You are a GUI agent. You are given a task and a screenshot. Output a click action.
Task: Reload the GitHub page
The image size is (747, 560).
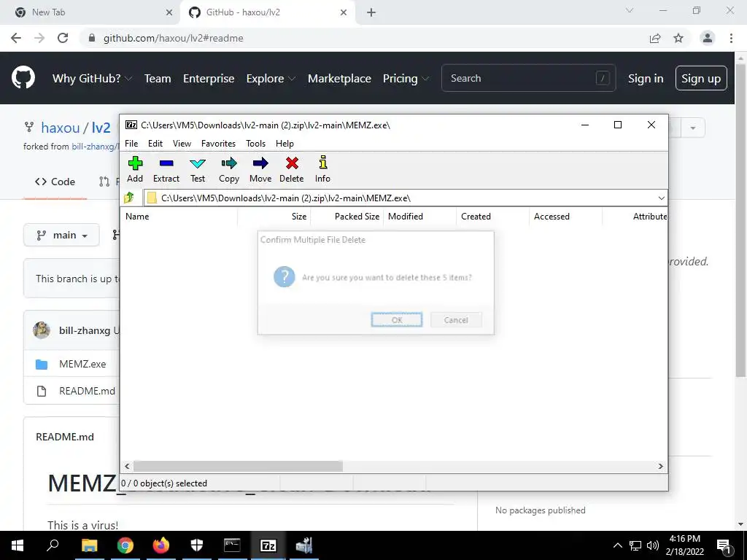63,38
